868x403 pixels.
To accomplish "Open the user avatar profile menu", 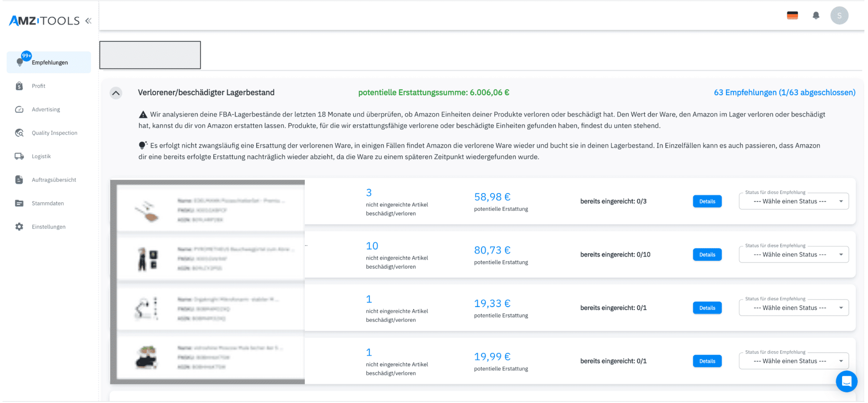I will (x=839, y=16).
